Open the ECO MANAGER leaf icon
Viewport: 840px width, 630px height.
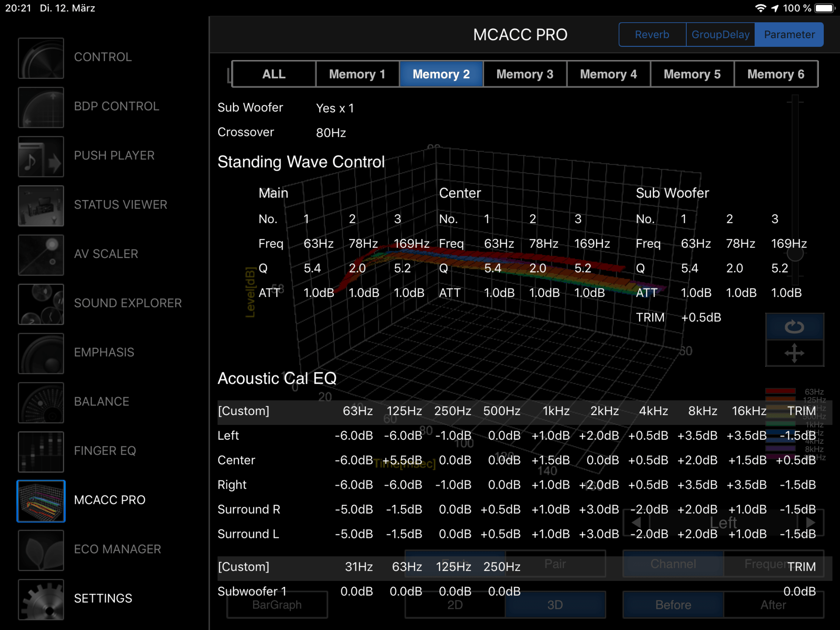41,550
